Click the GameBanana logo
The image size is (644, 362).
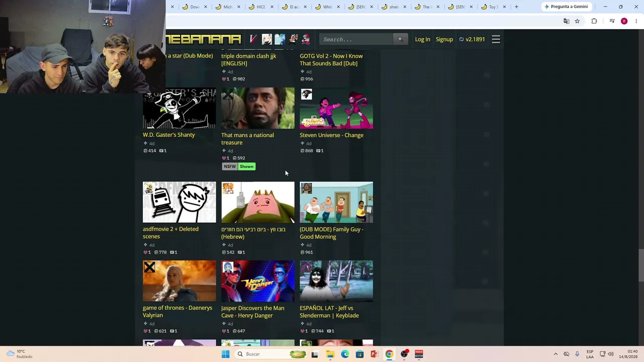(204, 39)
